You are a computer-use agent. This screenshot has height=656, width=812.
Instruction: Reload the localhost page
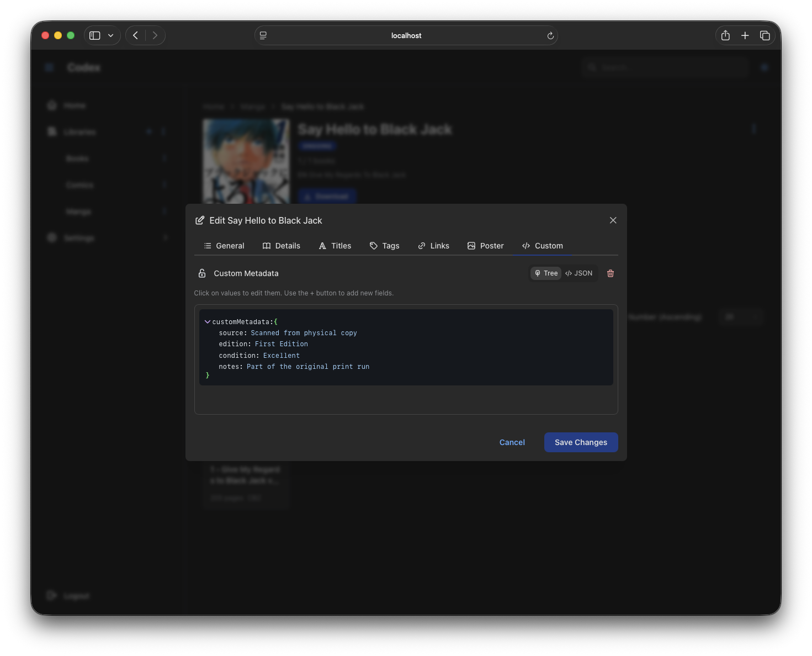tap(550, 35)
